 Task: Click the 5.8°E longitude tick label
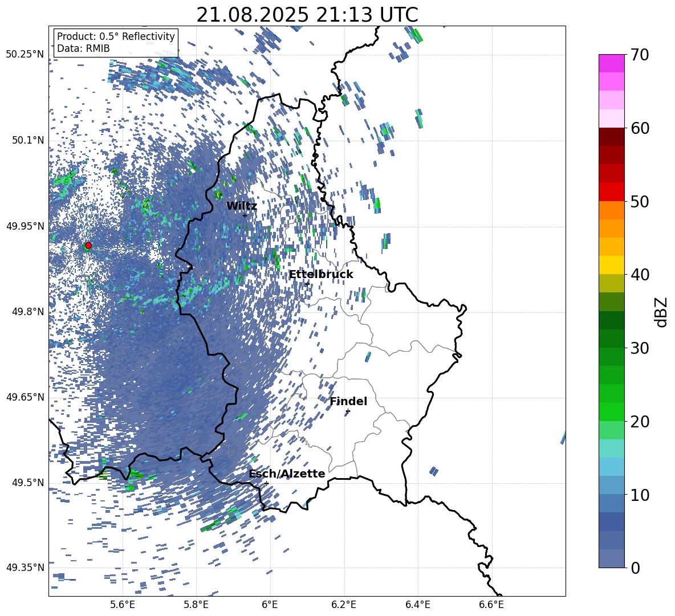pyautogui.click(x=196, y=605)
